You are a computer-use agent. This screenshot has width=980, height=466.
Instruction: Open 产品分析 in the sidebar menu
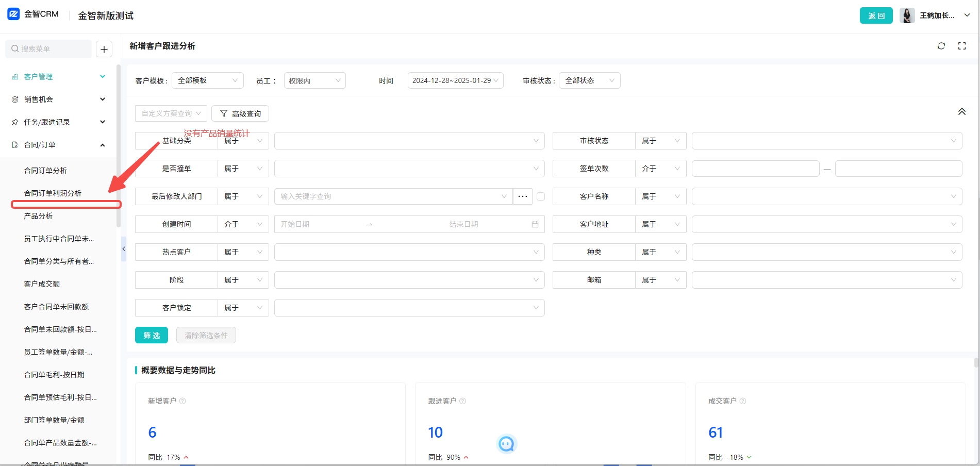pyautogui.click(x=38, y=216)
